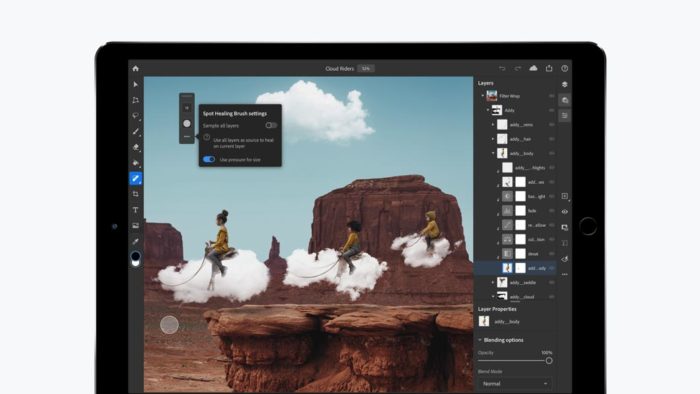This screenshot has width=700, height=394.
Task: Select the Type tool
Action: 135,210
